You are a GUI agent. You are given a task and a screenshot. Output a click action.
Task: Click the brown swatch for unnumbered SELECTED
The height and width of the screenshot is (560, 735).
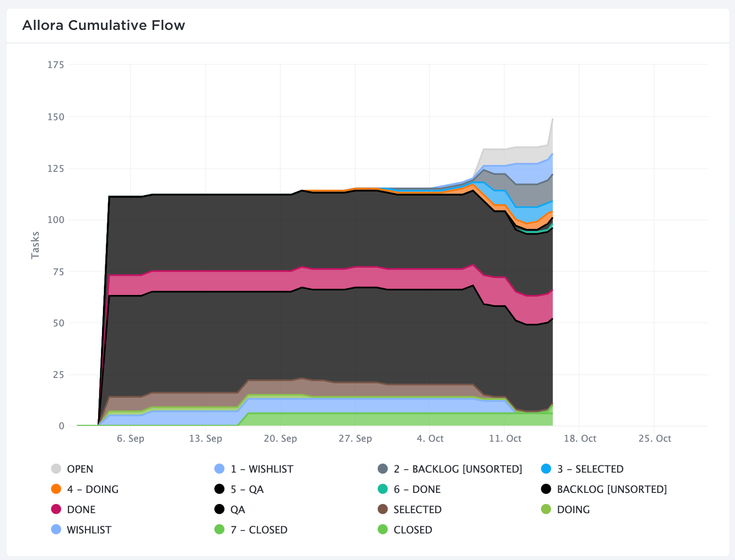click(x=383, y=509)
